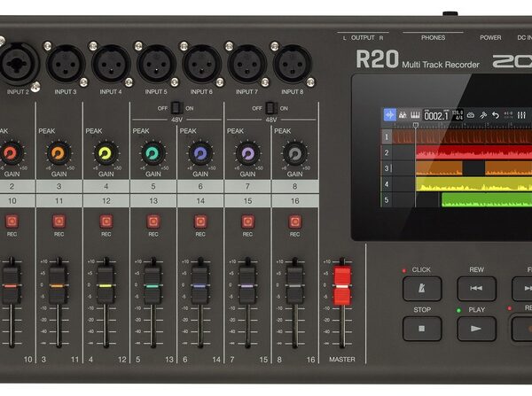Tap the tempo and 4/4 time signature box
This screenshot has width=532, height=396.
pyautogui.click(x=458, y=115)
